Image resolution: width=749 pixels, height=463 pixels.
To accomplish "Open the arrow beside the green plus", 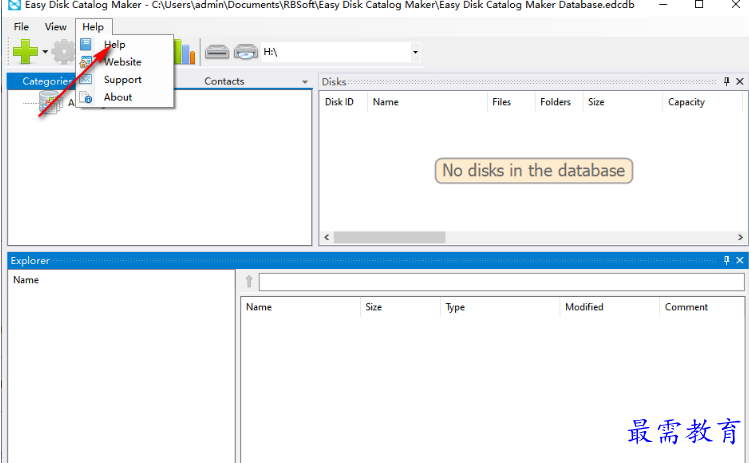I will pos(45,52).
